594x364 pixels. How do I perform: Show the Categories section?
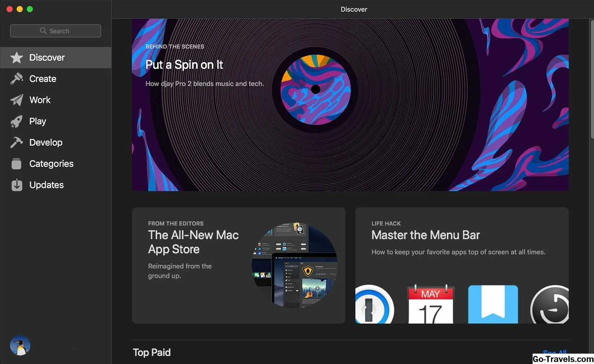[x=56, y=164]
